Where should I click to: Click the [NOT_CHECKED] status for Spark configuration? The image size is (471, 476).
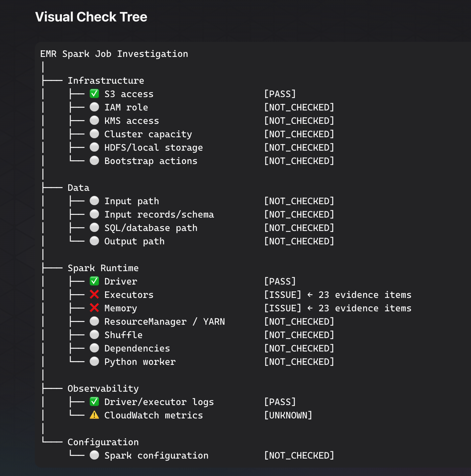(299, 456)
